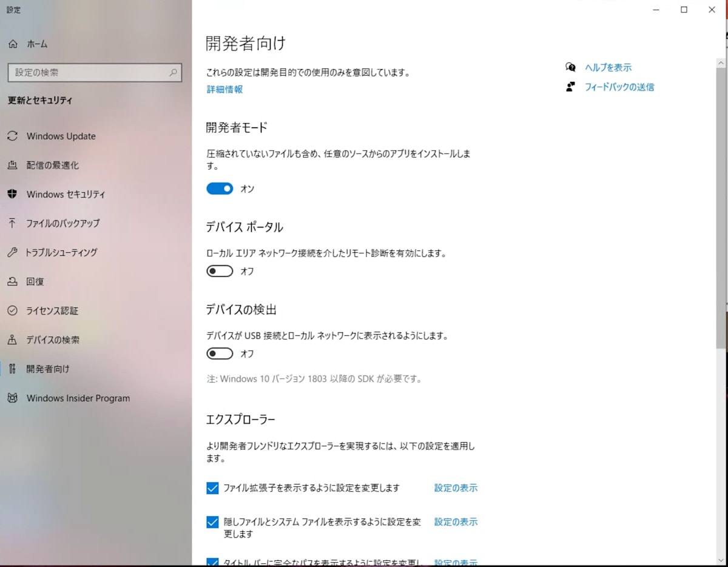Click the Home icon in the sidebar

coord(13,44)
